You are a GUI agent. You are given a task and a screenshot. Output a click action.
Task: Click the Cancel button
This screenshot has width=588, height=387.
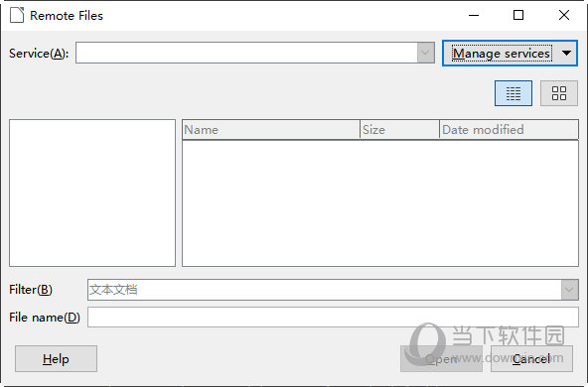point(531,359)
